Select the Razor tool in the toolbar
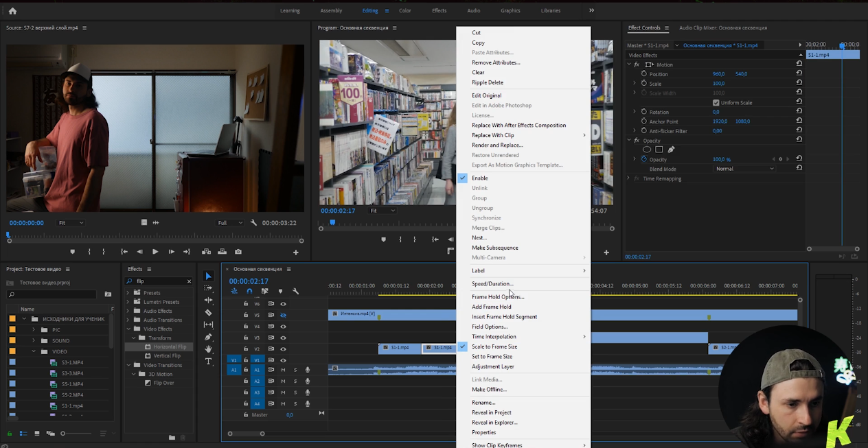Screen dimensions: 868x448 click(x=209, y=312)
